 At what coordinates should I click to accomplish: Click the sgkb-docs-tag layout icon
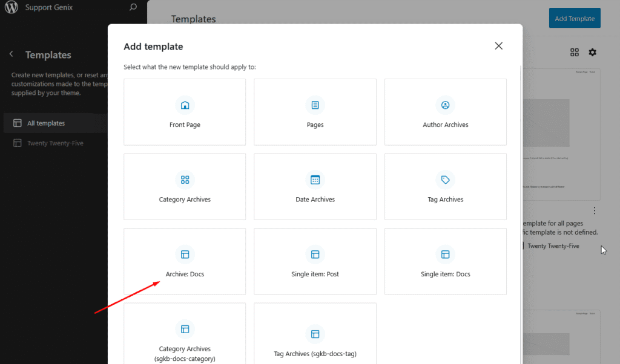pyautogui.click(x=315, y=334)
